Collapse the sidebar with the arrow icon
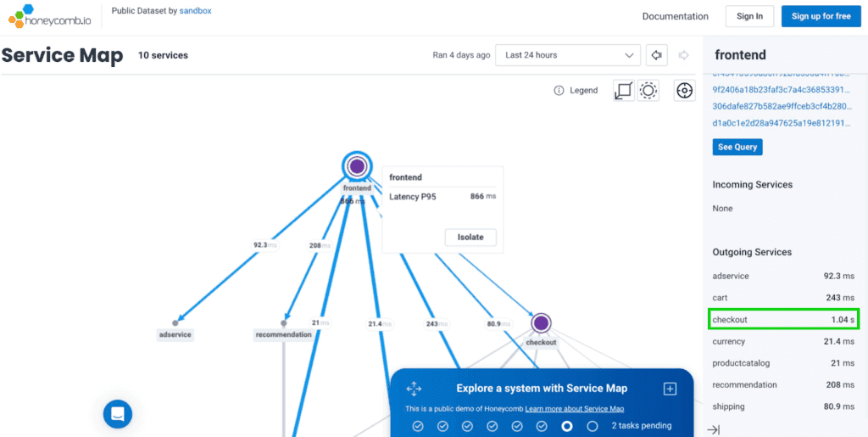 [714, 429]
